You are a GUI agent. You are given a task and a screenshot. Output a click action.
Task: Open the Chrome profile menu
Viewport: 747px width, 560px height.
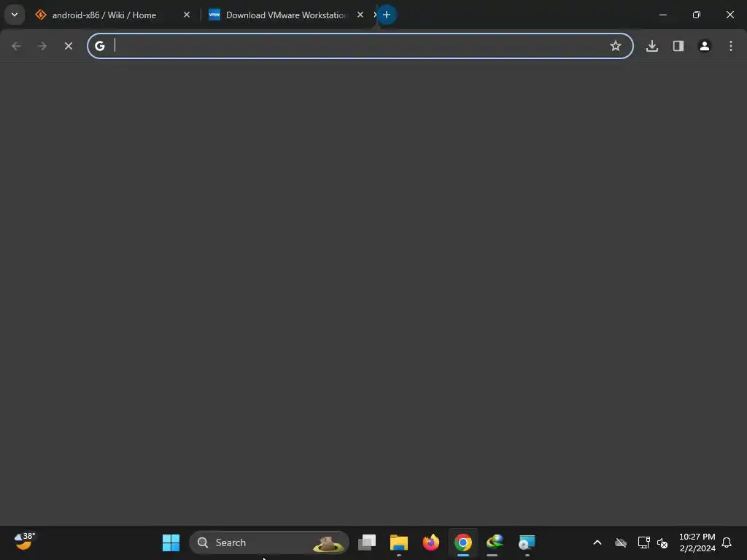tap(705, 46)
